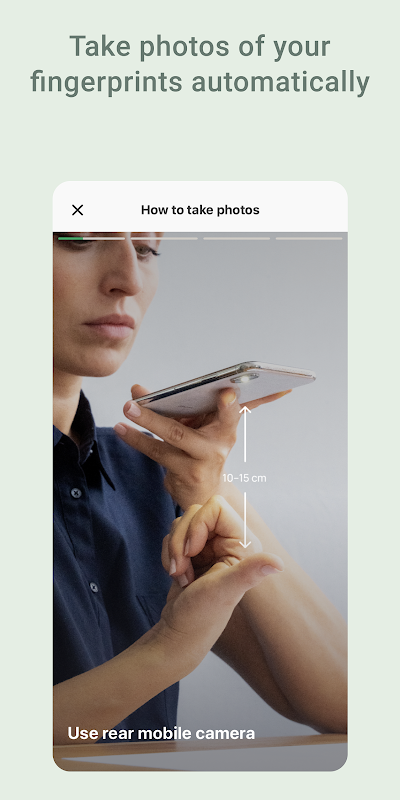Jump to the second story progress segment

(x=164, y=238)
